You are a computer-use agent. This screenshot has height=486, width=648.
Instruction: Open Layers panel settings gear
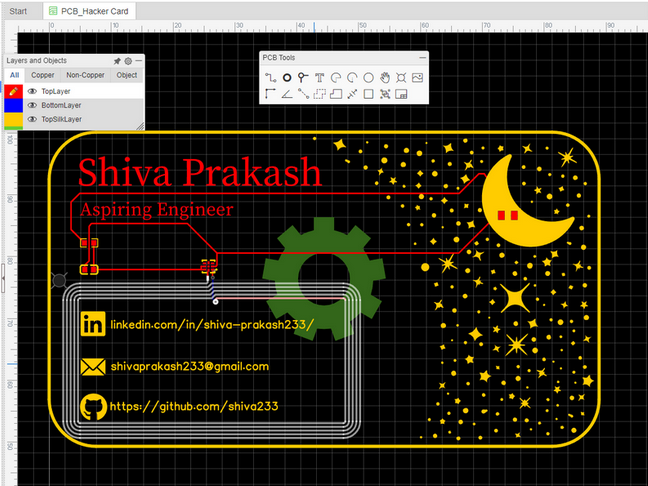click(128, 61)
